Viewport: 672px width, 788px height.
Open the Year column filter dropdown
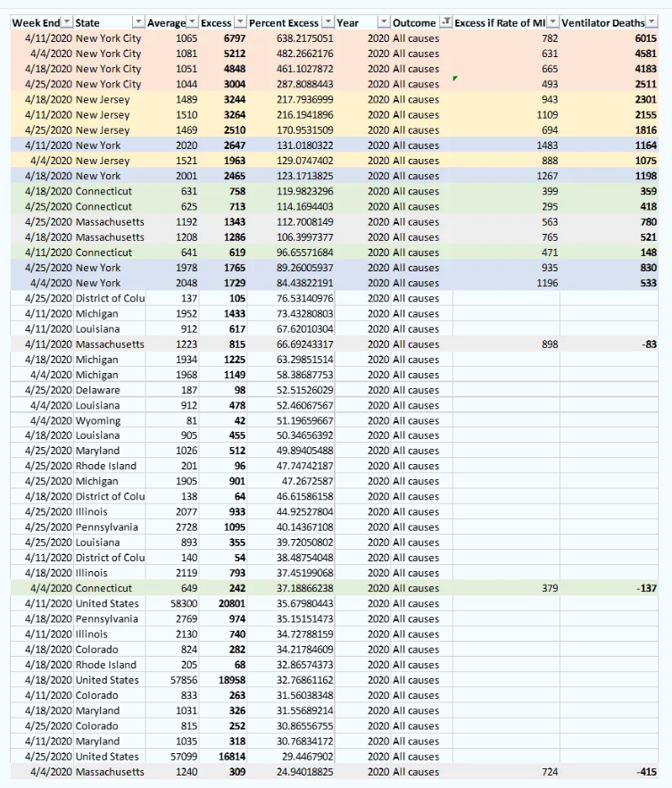tap(385, 21)
